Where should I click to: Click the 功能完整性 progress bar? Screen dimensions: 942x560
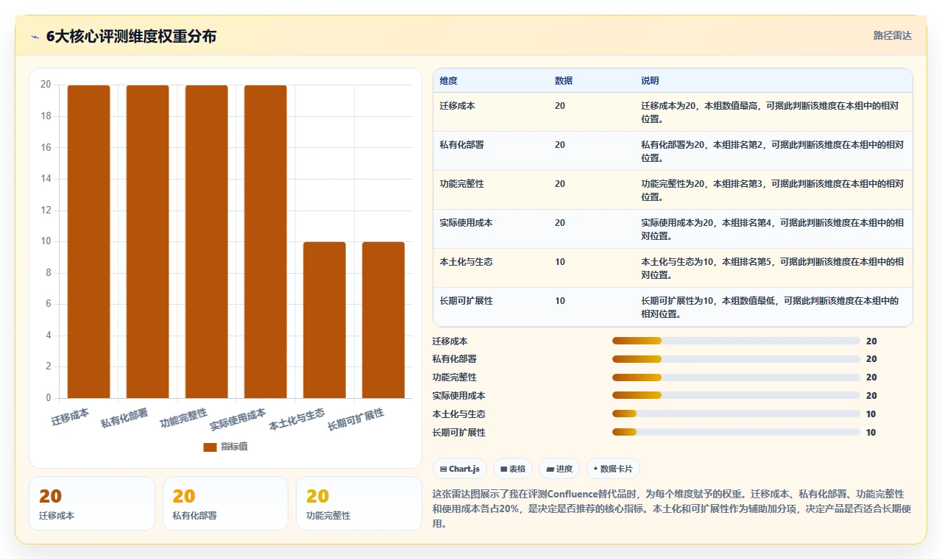pyautogui.click(x=736, y=378)
